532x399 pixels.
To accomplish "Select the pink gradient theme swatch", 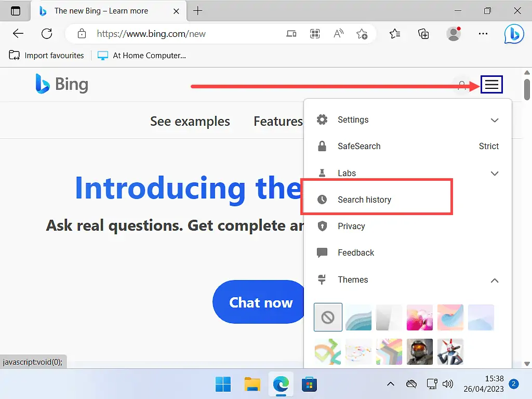I will pos(420,317).
